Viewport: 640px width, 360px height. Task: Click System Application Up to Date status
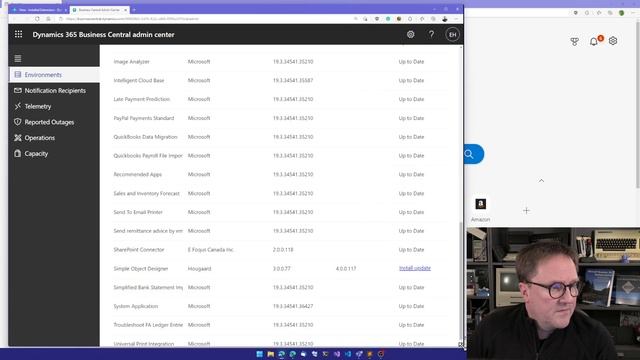pos(411,306)
